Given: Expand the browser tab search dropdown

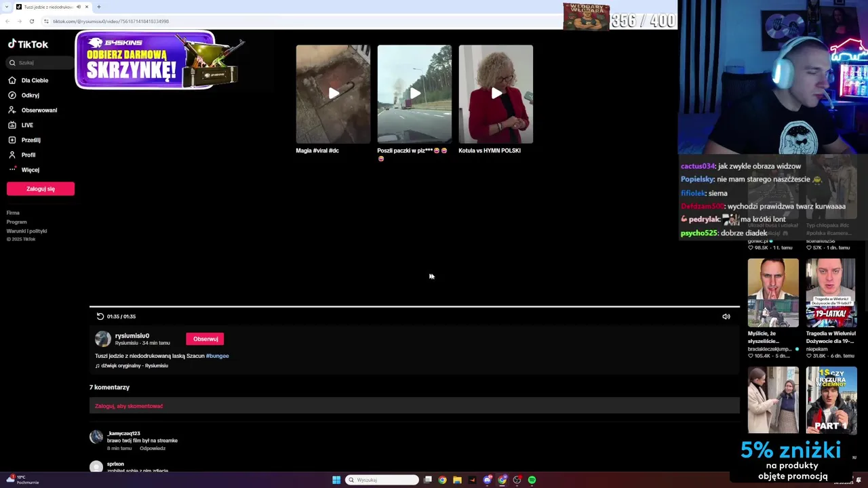Looking at the screenshot, I should (x=6, y=7).
